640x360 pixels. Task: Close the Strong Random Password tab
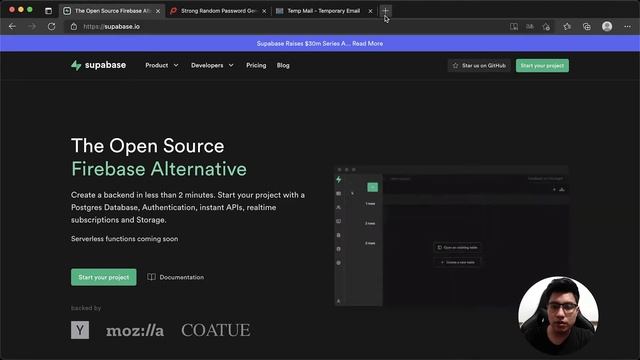(264, 11)
